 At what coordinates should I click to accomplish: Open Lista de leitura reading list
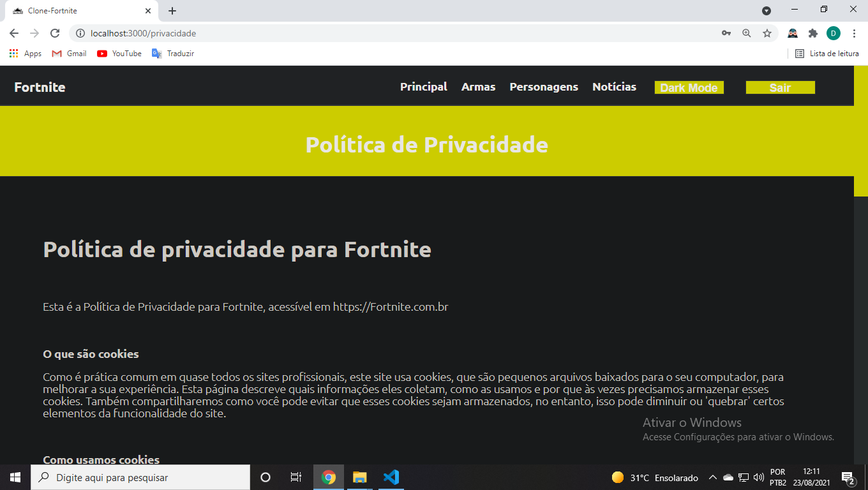pyautogui.click(x=827, y=54)
